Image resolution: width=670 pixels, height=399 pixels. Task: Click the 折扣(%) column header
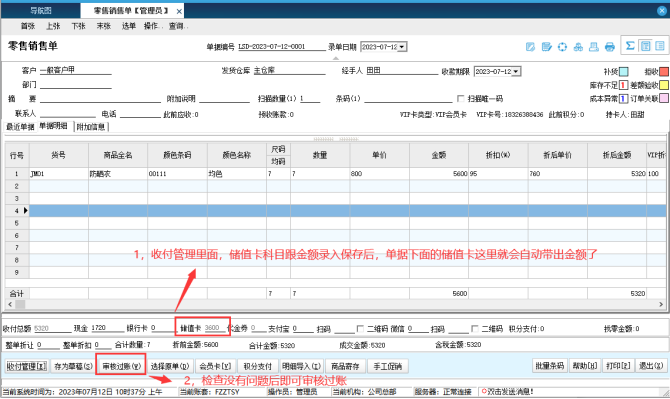(x=498, y=155)
